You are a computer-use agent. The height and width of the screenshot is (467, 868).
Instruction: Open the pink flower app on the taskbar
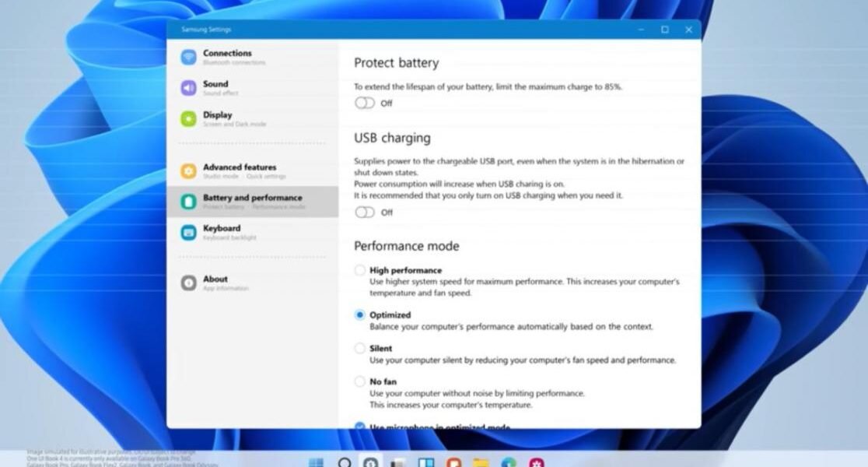(x=536, y=462)
